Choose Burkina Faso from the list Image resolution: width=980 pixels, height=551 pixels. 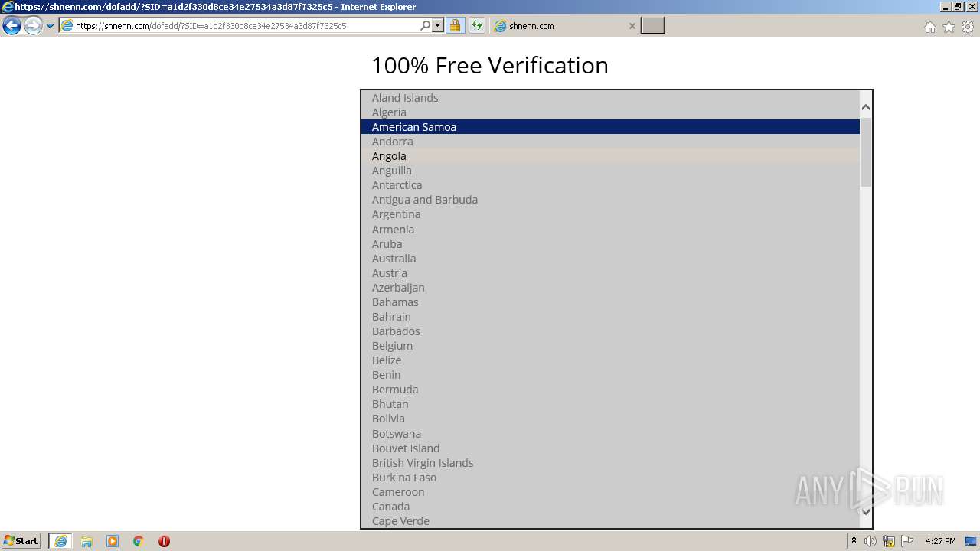coord(610,478)
